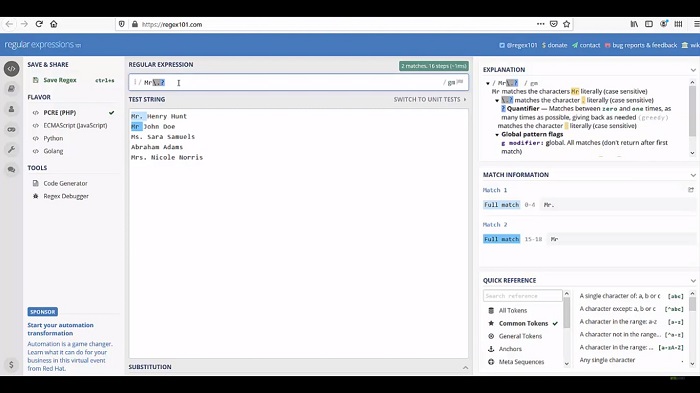
Task: Click into the regular expression input field
Action: point(298,82)
